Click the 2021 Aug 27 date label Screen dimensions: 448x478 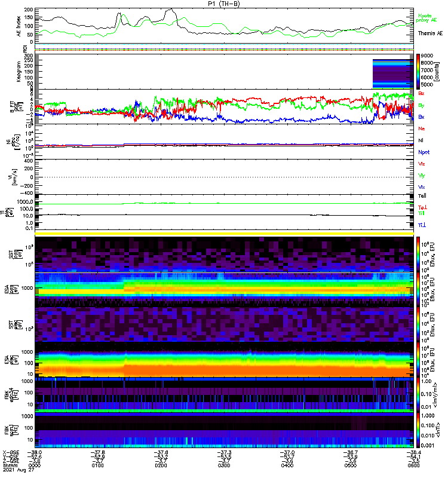point(19,470)
